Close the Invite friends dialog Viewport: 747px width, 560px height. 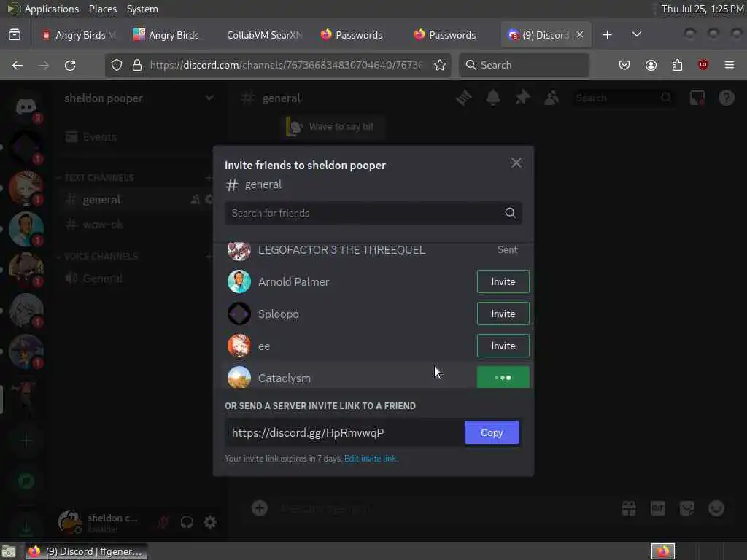[516, 163]
